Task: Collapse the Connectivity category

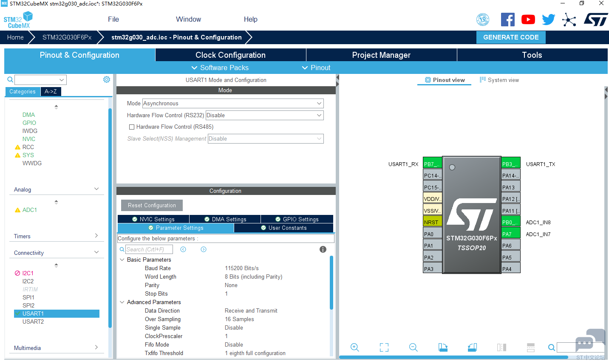Action: (x=96, y=252)
